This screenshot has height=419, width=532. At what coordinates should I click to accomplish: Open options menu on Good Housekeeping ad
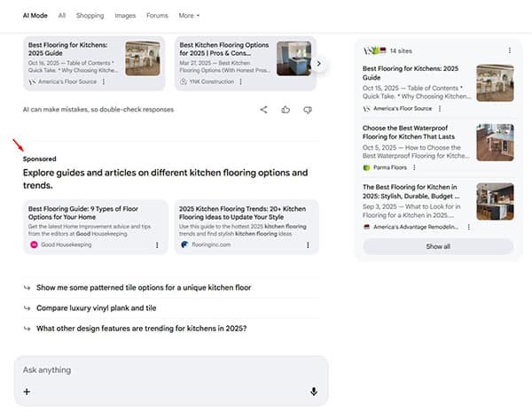click(157, 244)
